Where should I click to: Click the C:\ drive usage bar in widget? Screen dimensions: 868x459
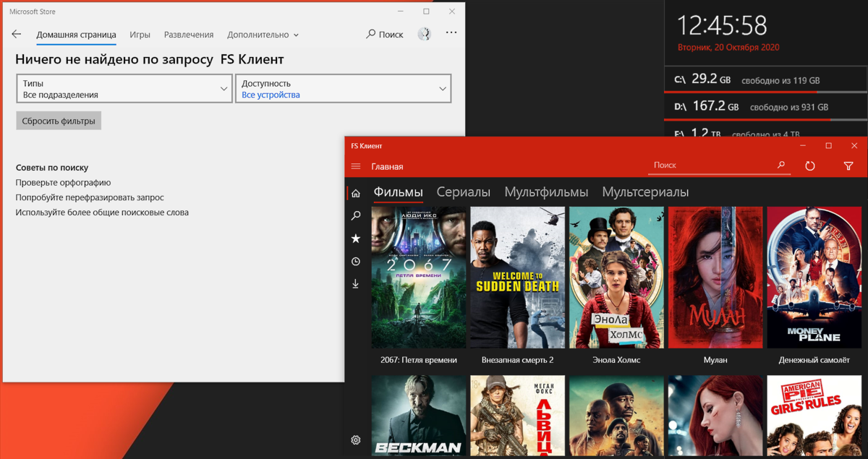tap(766, 92)
